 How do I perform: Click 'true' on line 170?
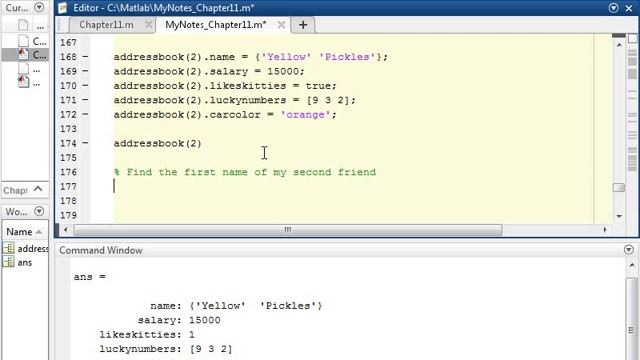[318, 86]
